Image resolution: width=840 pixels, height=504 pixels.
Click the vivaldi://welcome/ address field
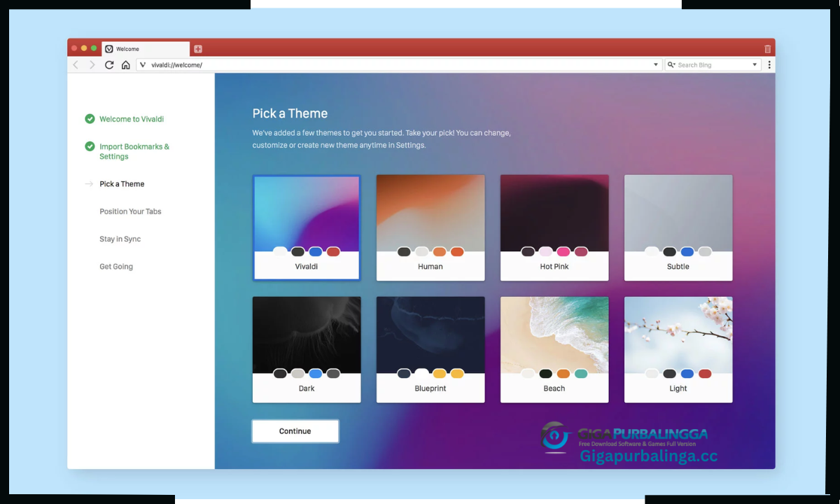click(399, 65)
